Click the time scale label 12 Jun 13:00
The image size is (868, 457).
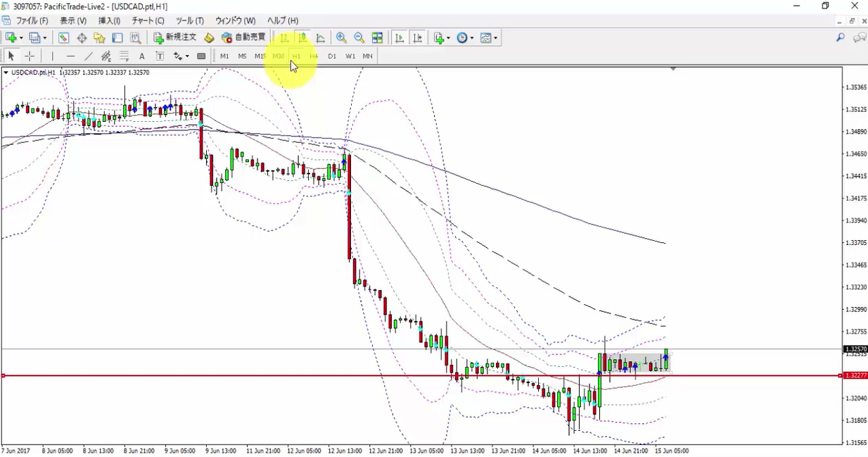(x=345, y=451)
